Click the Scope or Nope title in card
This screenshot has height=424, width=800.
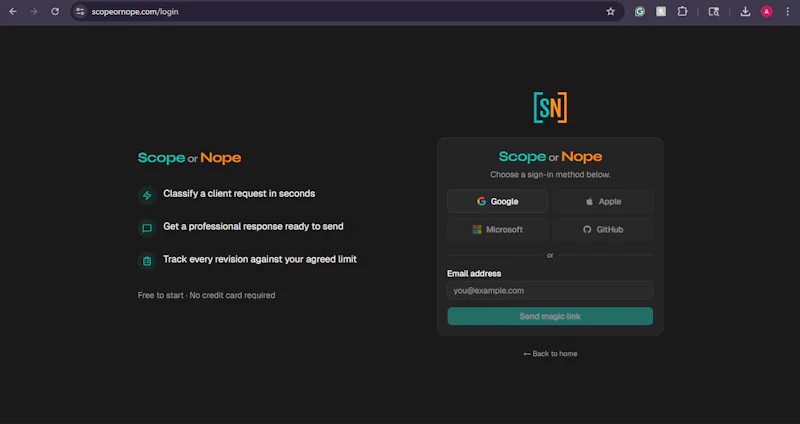tap(550, 157)
